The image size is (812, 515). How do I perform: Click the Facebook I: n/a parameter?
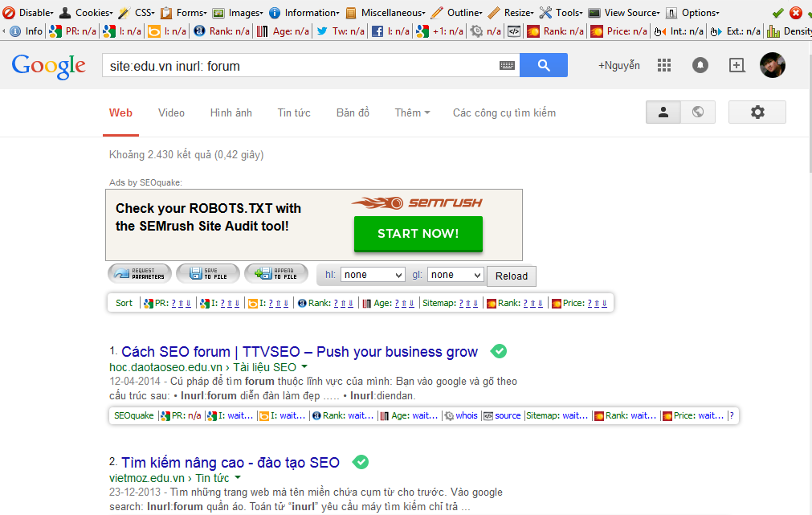pyautogui.click(x=390, y=31)
